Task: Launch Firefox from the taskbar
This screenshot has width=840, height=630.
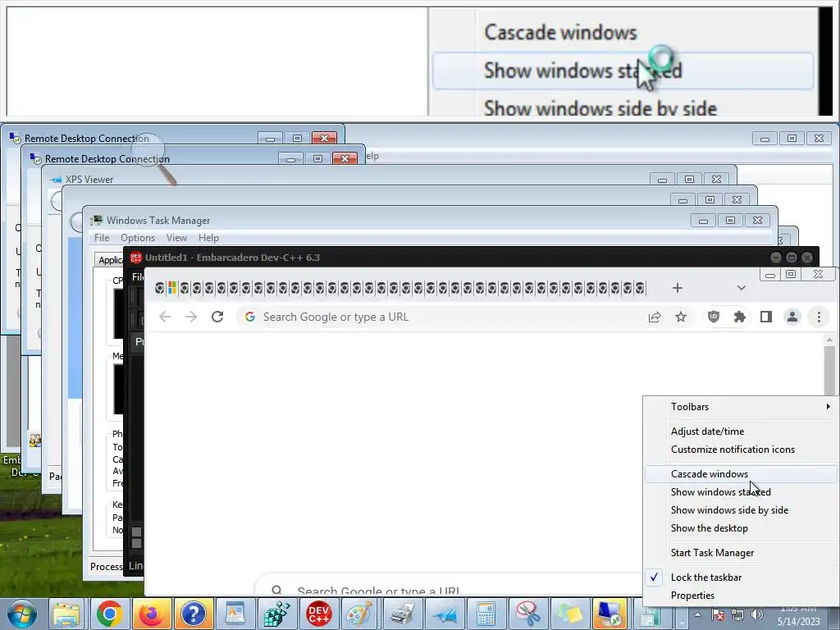Action: (151, 614)
